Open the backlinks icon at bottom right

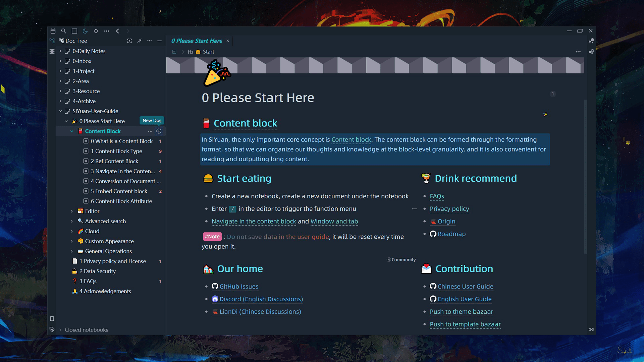click(x=591, y=329)
